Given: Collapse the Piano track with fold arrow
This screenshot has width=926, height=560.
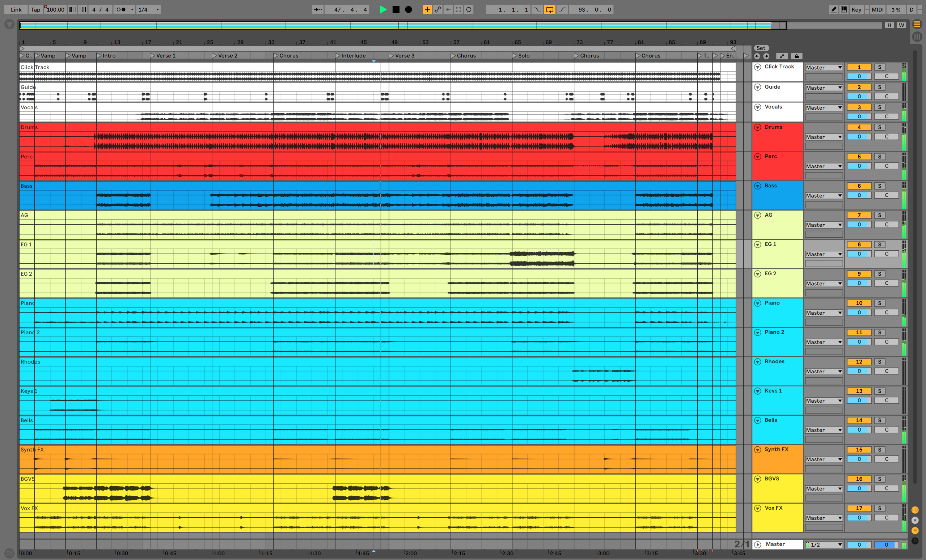Looking at the screenshot, I should 758,303.
